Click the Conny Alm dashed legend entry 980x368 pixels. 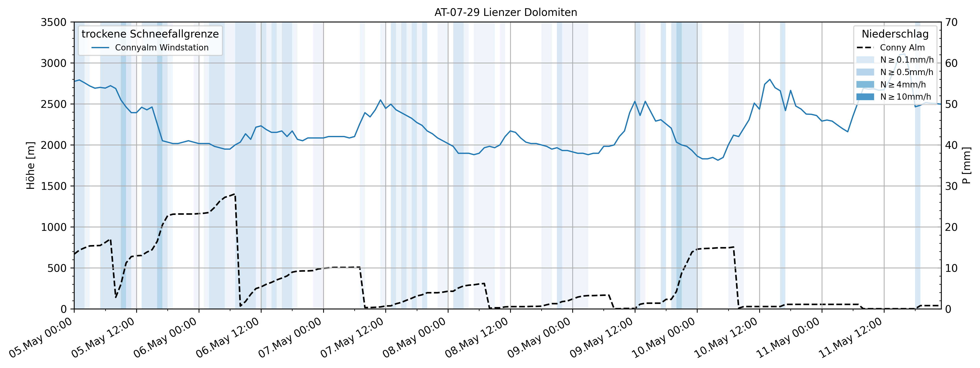(x=902, y=48)
